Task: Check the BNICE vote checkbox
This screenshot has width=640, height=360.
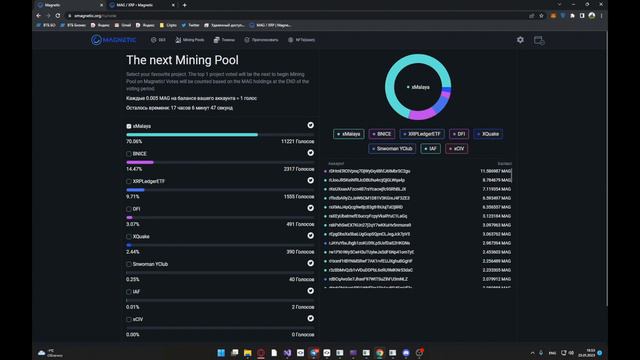Action: click(129, 154)
